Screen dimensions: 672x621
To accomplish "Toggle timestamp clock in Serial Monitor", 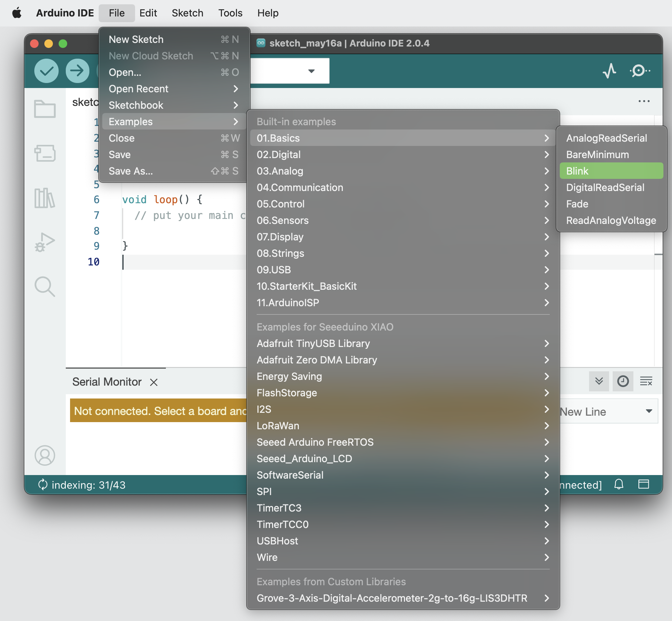I will (623, 381).
